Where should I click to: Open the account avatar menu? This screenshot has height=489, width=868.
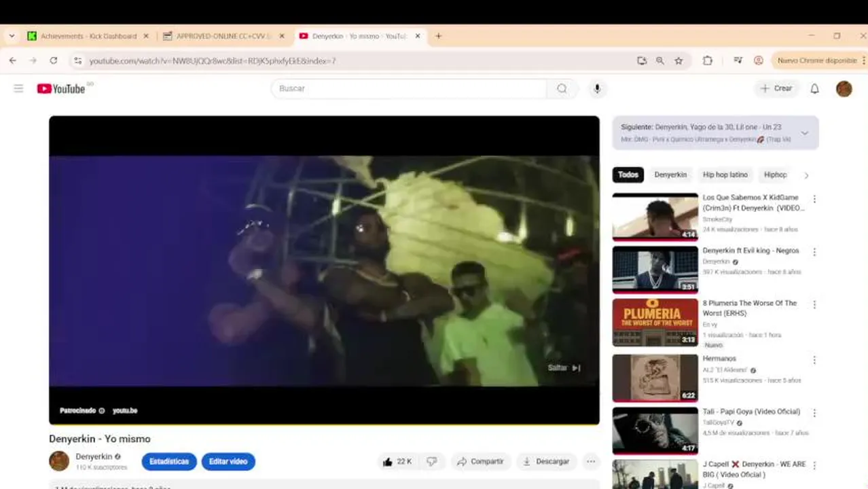point(844,88)
